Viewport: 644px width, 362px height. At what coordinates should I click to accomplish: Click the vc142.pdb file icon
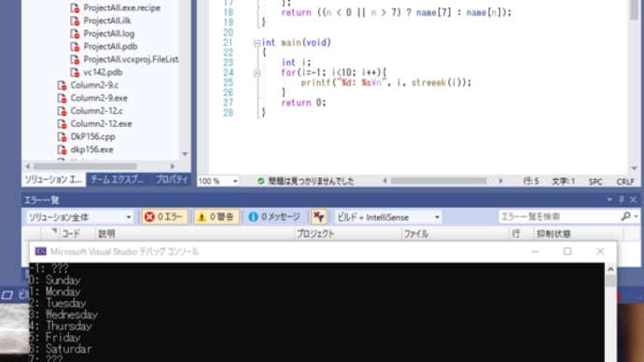[75, 72]
